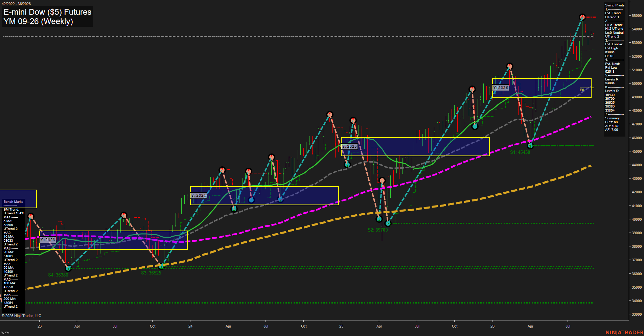This screenshot has width=644, height=336.
Task: Click the 43954 moving average value
Action: pos(8,303)
